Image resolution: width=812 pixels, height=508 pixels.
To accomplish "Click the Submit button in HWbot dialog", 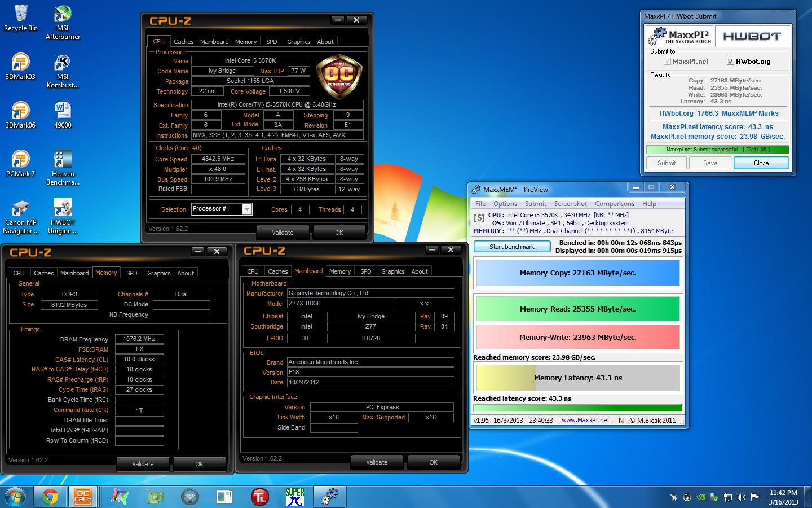I will click(667, 163).
